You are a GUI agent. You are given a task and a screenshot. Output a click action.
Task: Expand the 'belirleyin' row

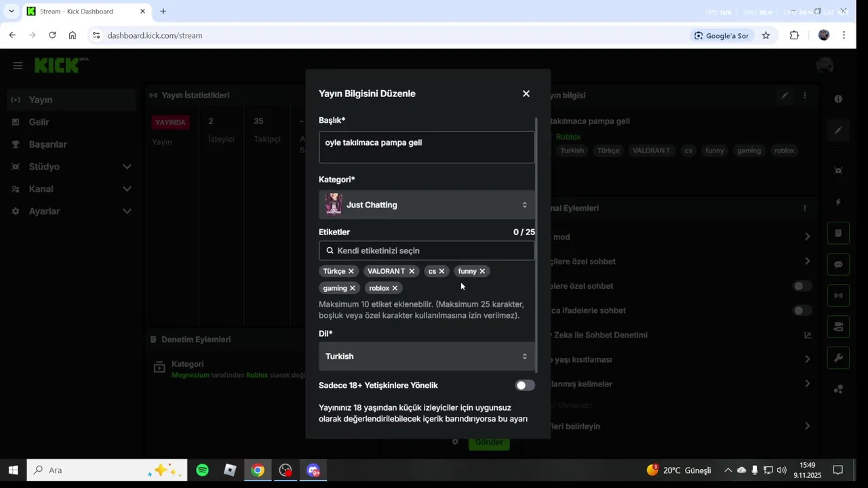click(x=807, y=426)
